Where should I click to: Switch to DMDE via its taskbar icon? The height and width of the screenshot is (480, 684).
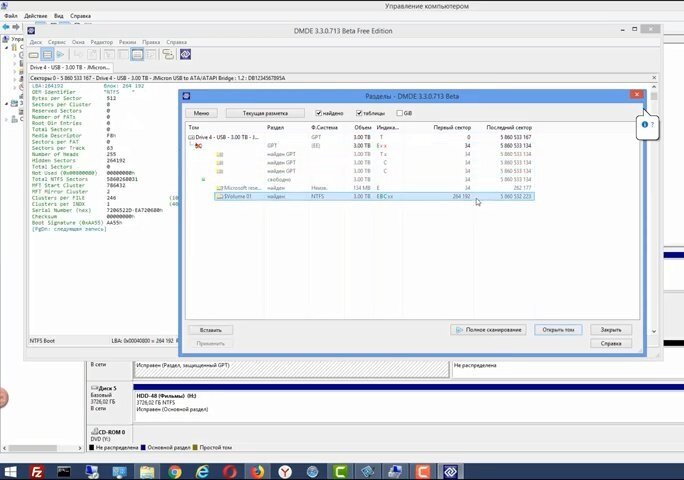450,472
